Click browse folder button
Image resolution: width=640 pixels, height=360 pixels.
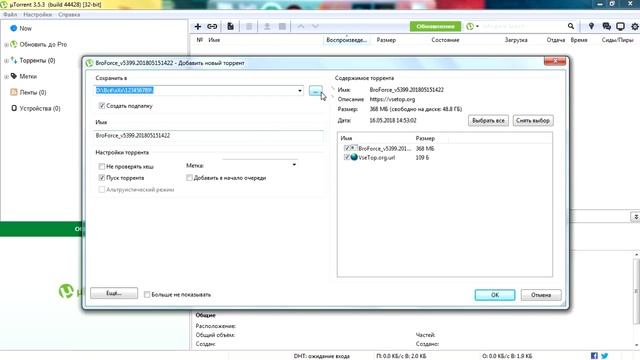(316, 91)
